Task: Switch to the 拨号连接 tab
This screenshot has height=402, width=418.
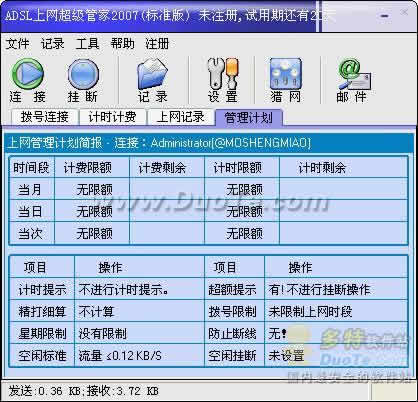Action: click(45, 117)
